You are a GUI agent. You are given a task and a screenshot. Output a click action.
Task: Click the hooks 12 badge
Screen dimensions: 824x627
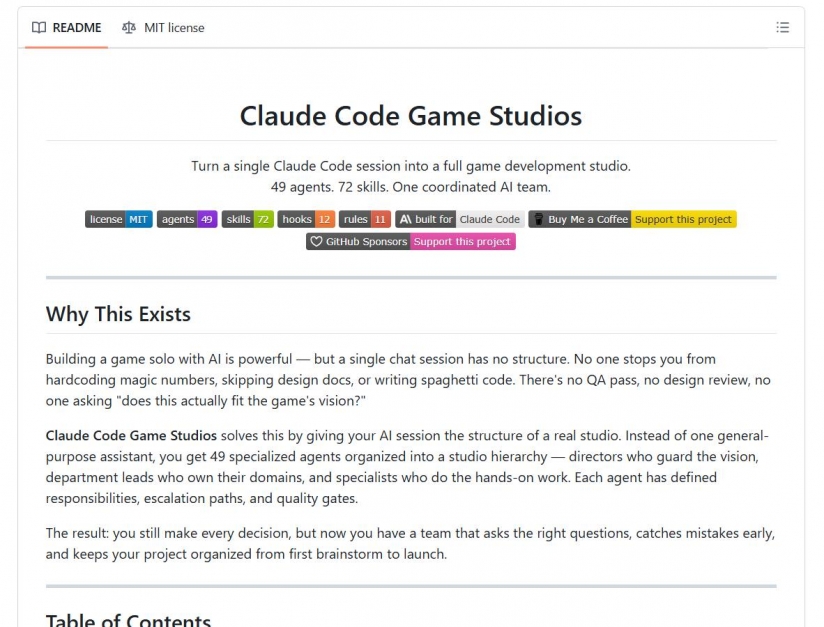[306, 219]
